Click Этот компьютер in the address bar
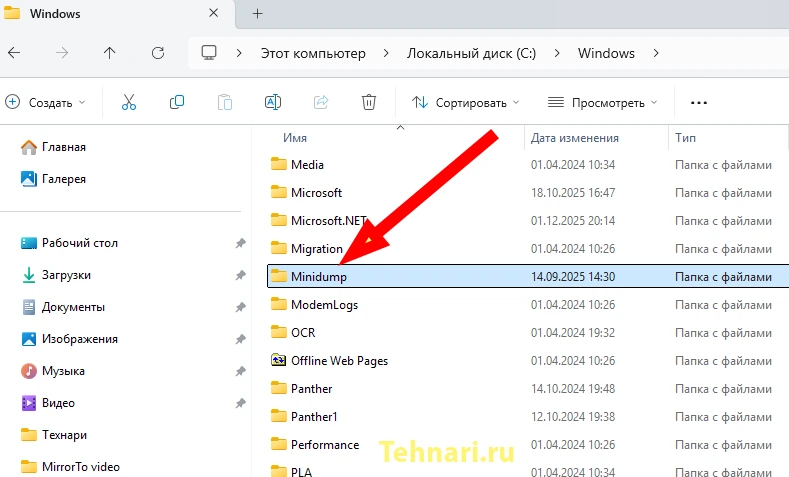Screen dimensions: 789x477 (x=313, y=53)
